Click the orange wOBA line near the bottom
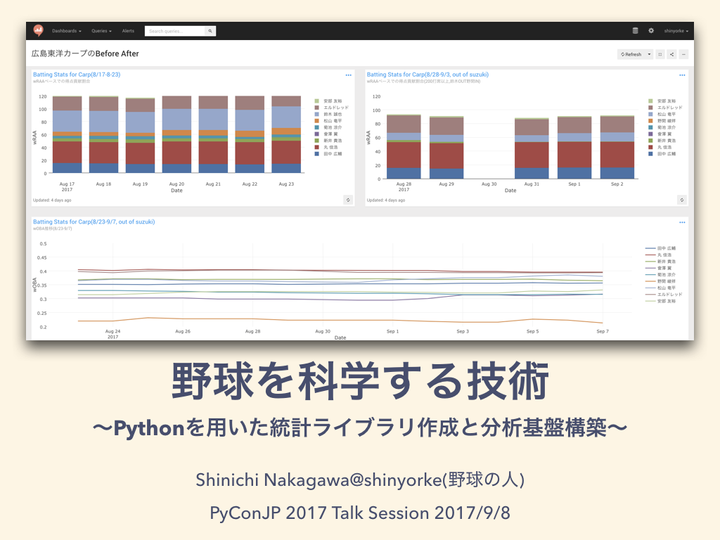This screenshot has height=540, width=720. tap(340, 320)
